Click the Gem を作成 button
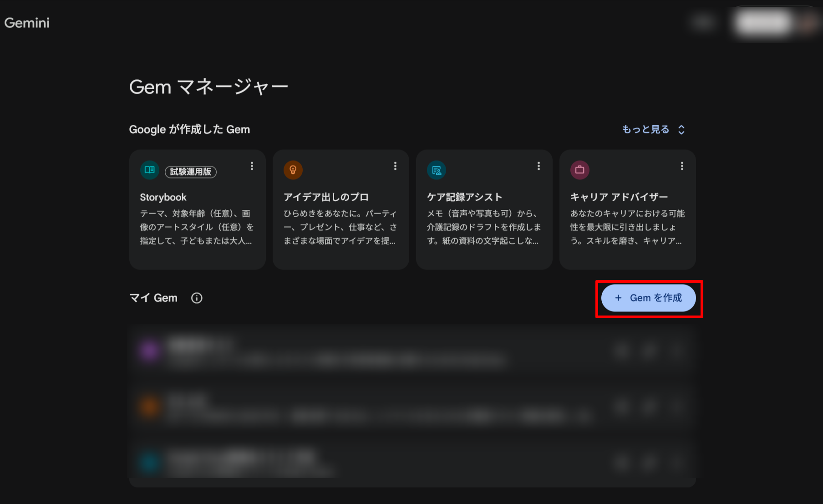This screenshot has height=504, width=823. click(x=648, y=298)
